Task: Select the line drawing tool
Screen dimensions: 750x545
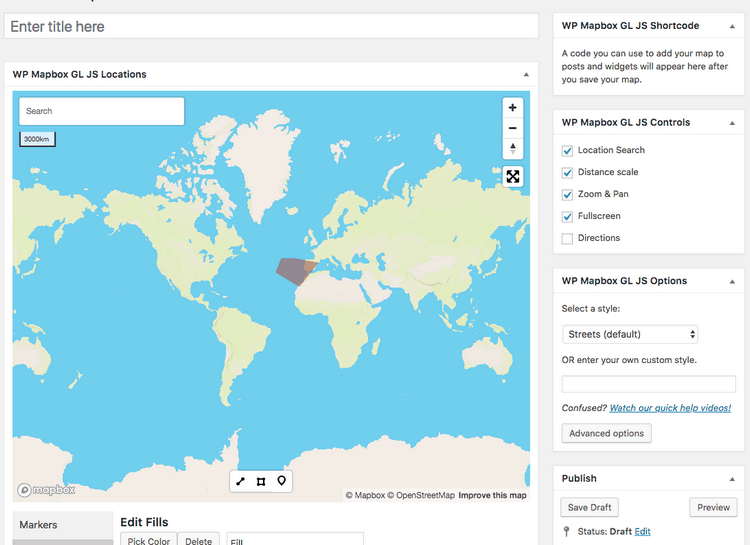Action: point(240,481)
